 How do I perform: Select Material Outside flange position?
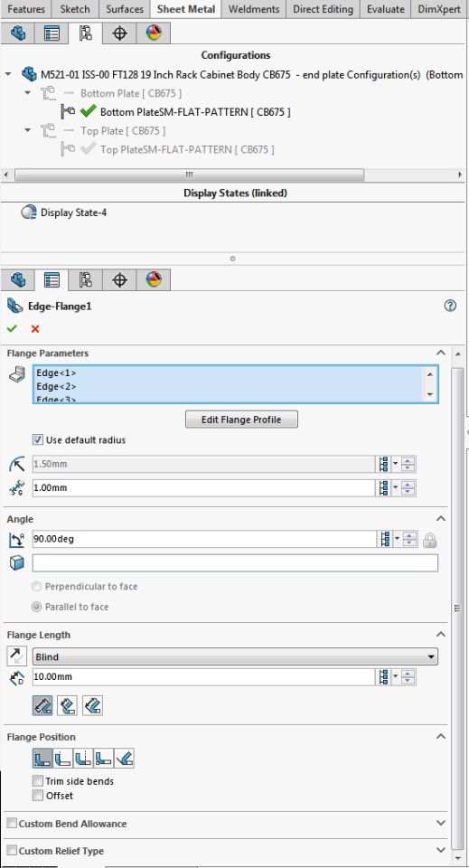pyautogui.click(x=63, y=758)
